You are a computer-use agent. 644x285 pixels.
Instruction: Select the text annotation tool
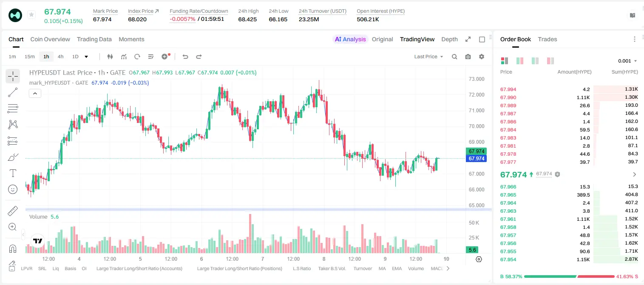pos(13,173)
